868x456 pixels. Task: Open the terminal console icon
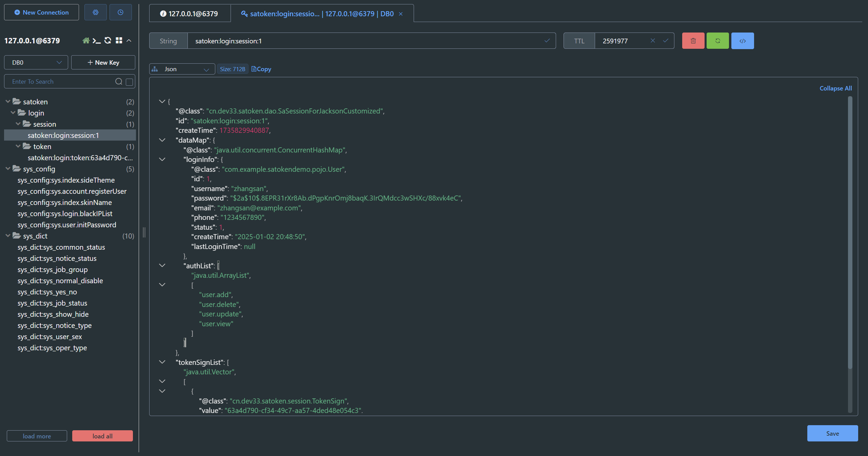[97, 41]
